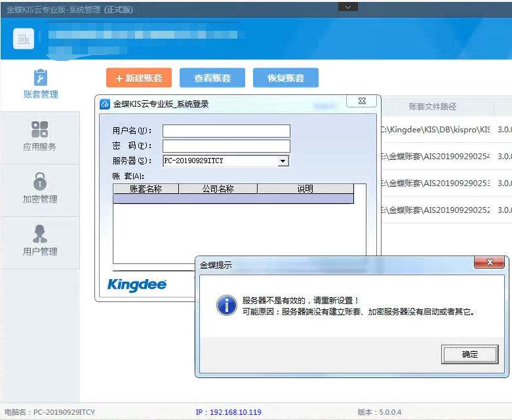Image resolution: width=512 pixels, height=420 pixels.
Task: Click into the 用户名 input field
Action: pos(226,131)
